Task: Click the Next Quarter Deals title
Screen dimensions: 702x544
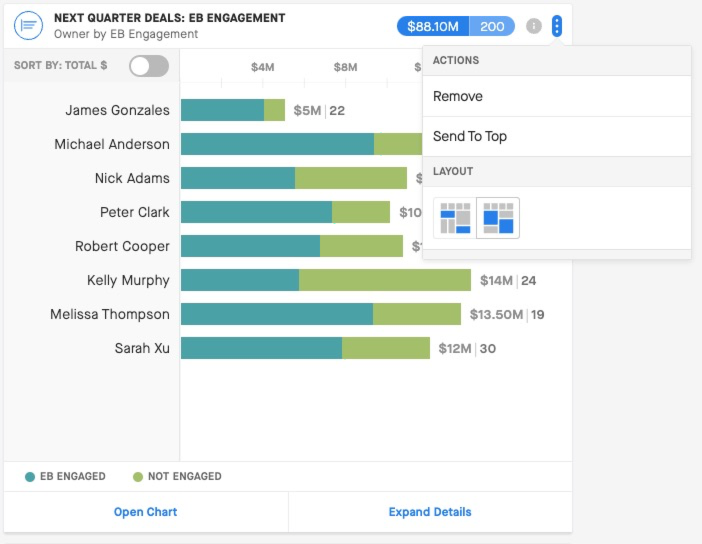Action: [x=170, y=18]
